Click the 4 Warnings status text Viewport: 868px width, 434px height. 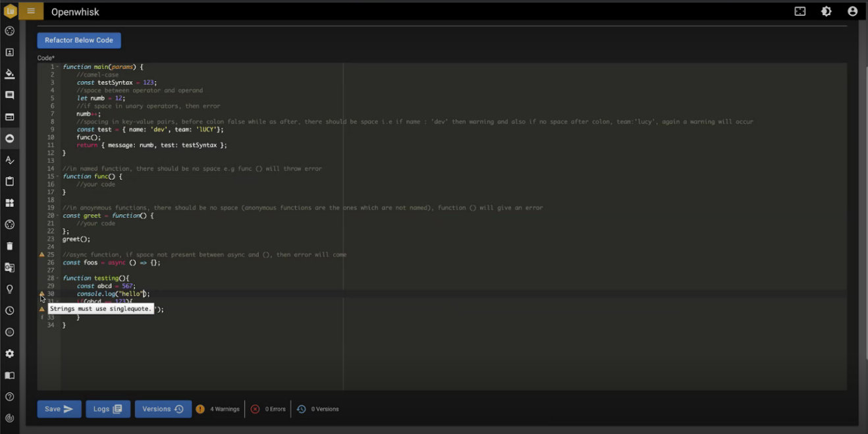[x=225, y=409]
